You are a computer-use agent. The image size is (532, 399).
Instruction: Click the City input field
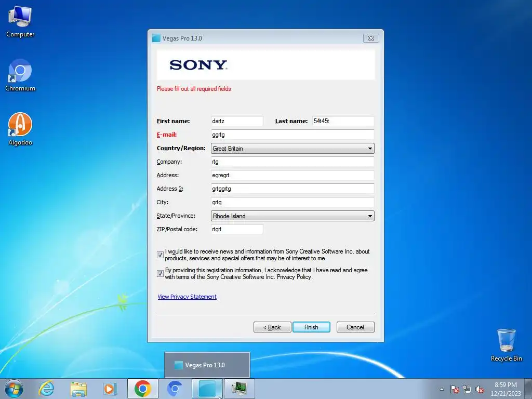(292, 202)
